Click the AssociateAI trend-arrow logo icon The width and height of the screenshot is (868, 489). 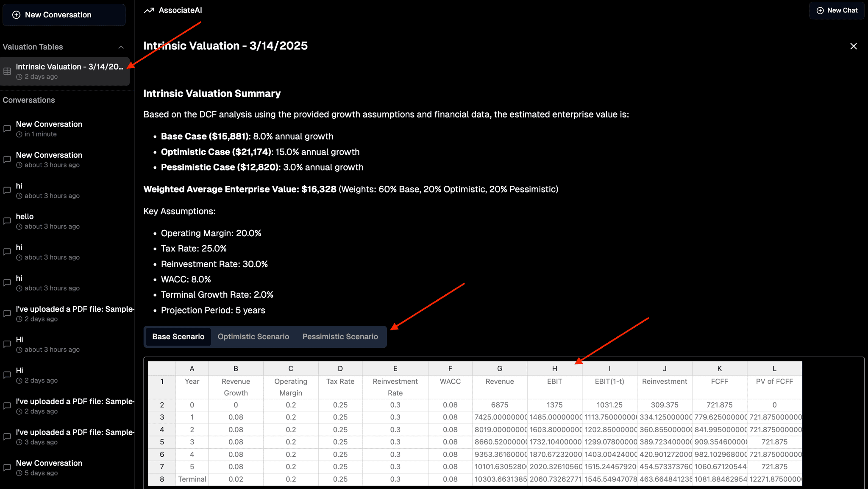pos(149,10)
